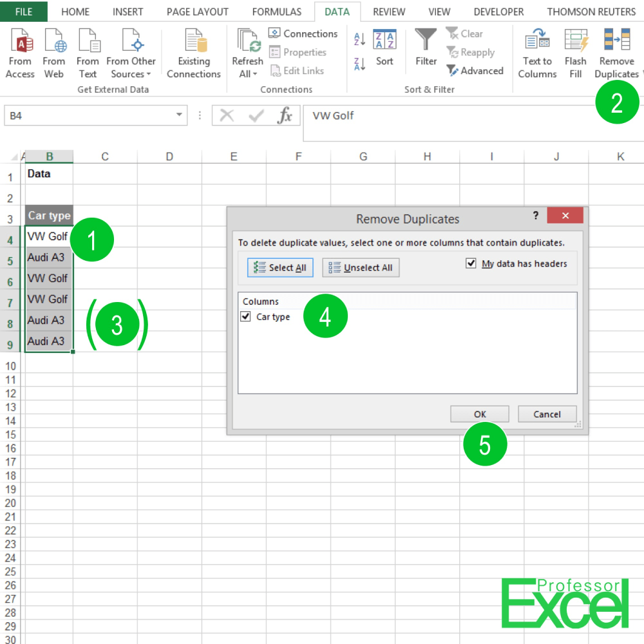
Task: Click the dialog help question mark
Action: (x=536, y=216)
